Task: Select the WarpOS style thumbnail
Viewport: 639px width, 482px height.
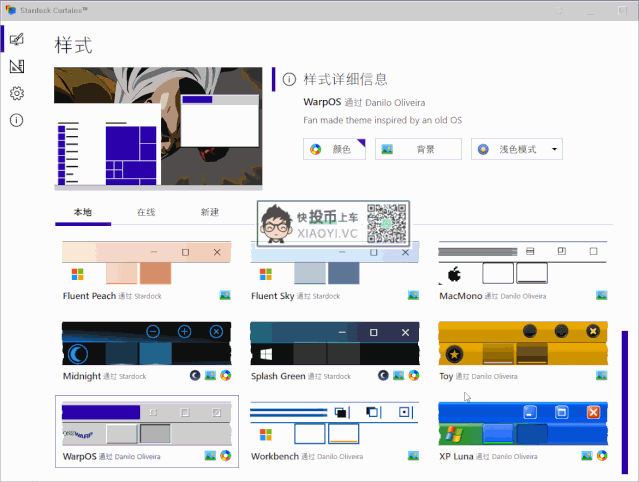Action: click(147, 423)
